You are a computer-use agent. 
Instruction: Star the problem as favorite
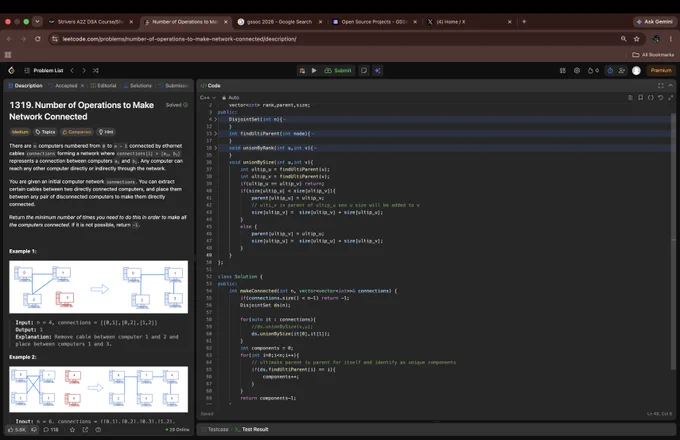(72, 430)
